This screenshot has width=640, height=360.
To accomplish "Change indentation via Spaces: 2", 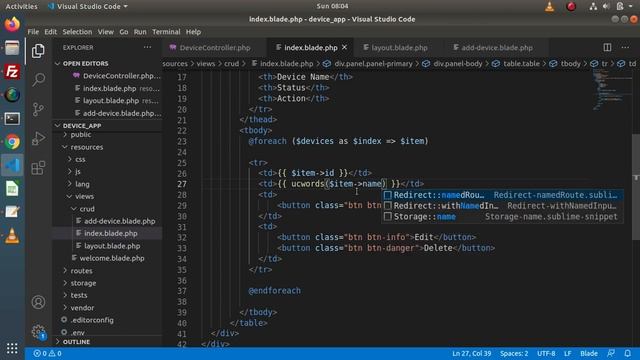I will [x=514, y=353].
